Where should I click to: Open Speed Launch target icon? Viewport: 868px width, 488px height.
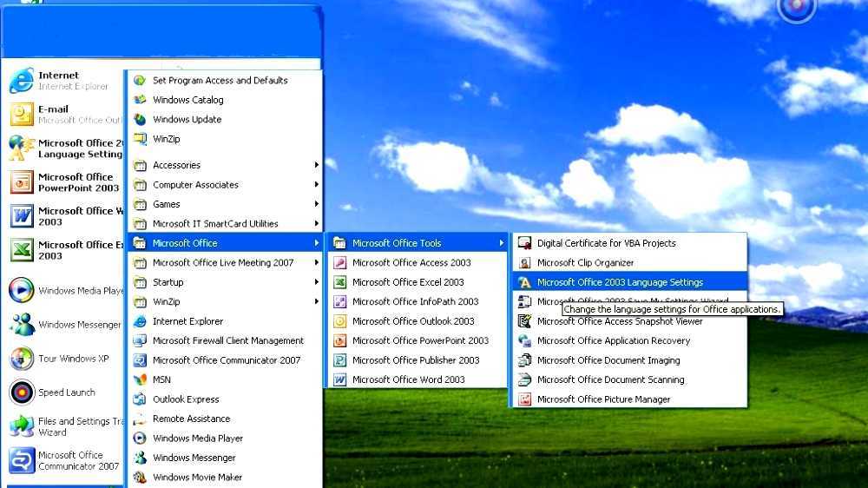[x=22, y=392]
